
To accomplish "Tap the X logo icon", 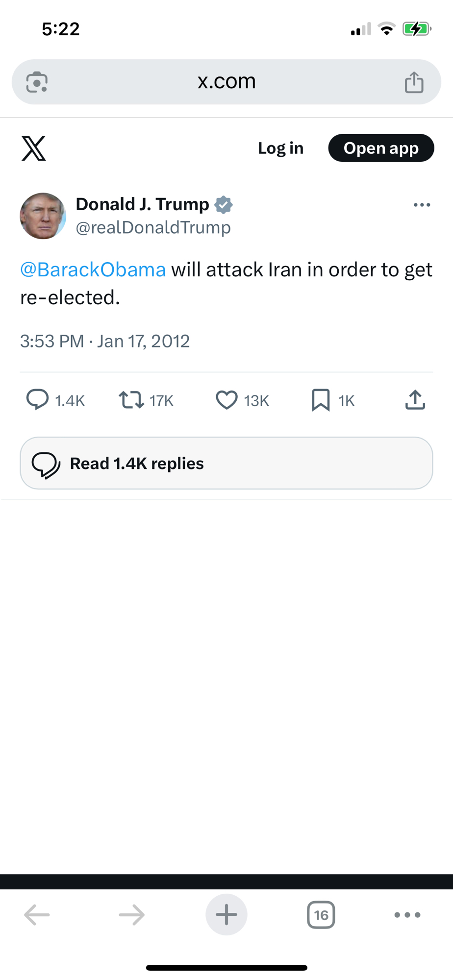I will click(x=34, y=148).
